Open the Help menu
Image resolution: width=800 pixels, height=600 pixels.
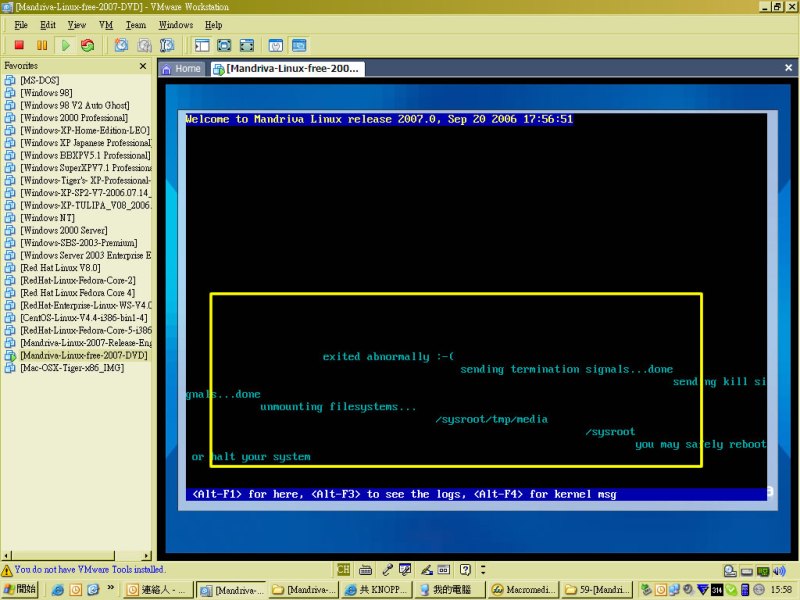tap(214, 25)
